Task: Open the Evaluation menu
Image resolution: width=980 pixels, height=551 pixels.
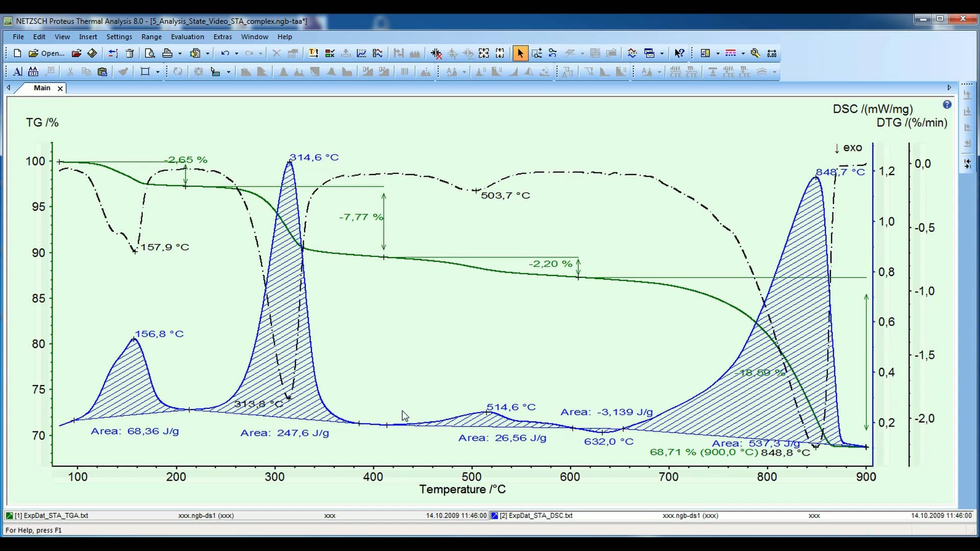Action: [x=187, y=37]
